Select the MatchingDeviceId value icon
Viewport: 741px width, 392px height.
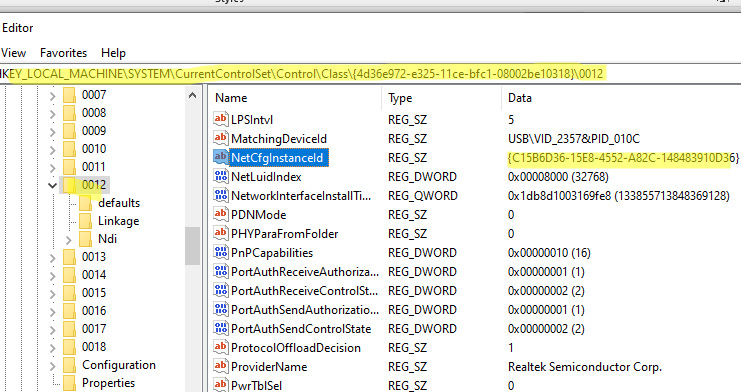[x=220, y=138]
